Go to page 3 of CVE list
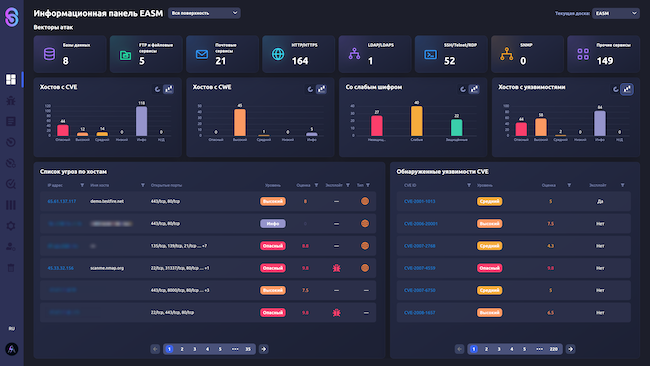Viewport: 650px width, 366px height. pyautogui.click(x=499, y=349)
